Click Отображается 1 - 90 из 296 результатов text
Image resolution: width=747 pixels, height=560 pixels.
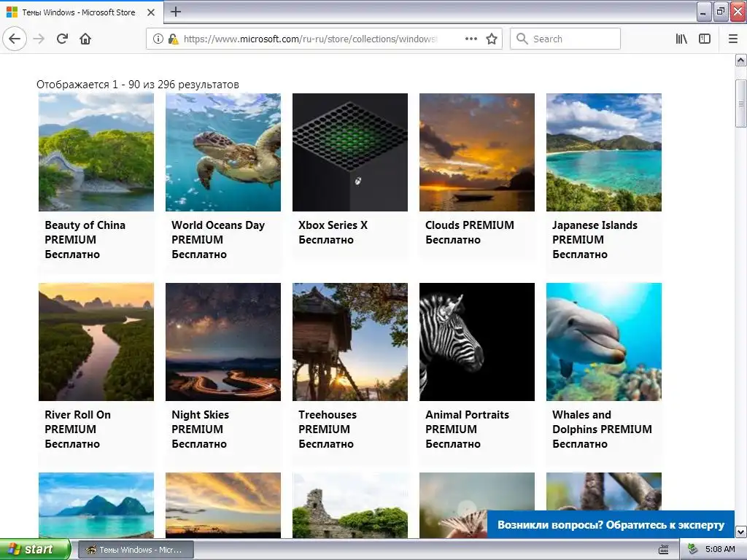coord(138,85)
